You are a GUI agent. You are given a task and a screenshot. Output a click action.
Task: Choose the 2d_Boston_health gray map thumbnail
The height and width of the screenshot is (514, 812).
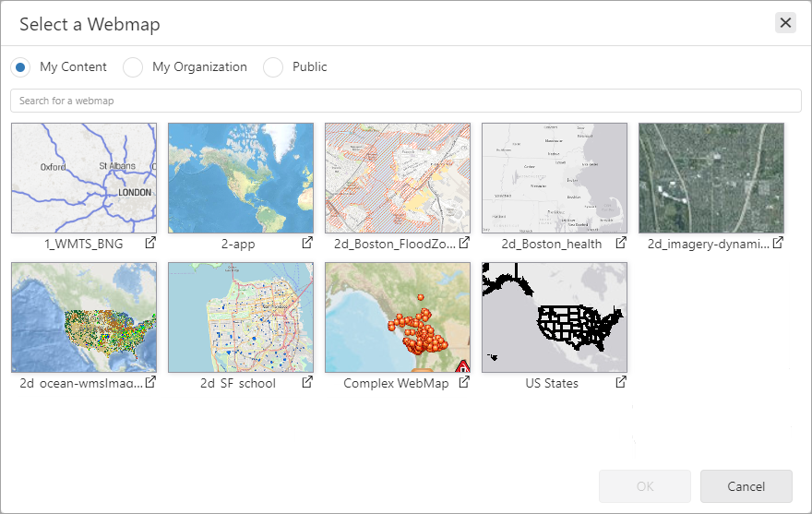click(555, 178)
